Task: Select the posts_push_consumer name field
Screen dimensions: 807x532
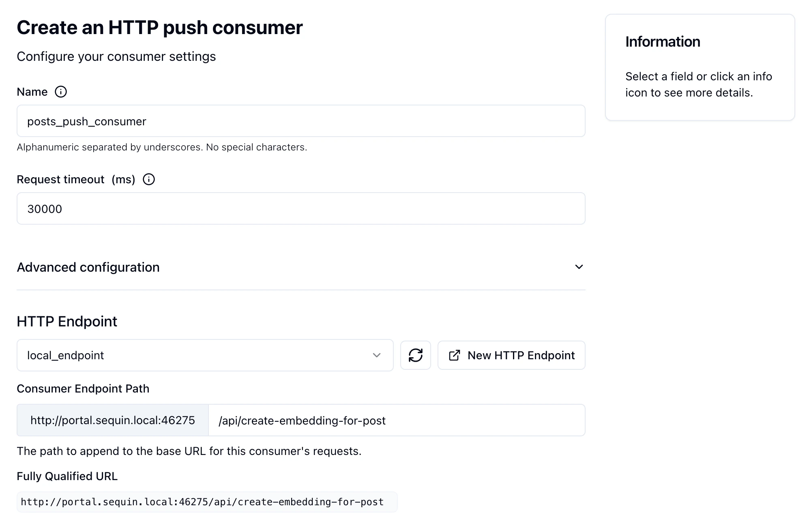Action: pyautogui.click(x=300, y=121)
